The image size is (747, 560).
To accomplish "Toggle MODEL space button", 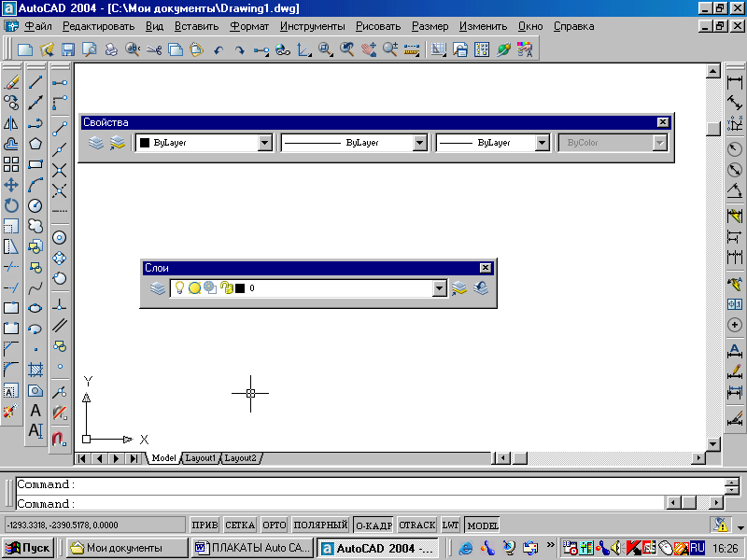I will click(x=483, y=525).
